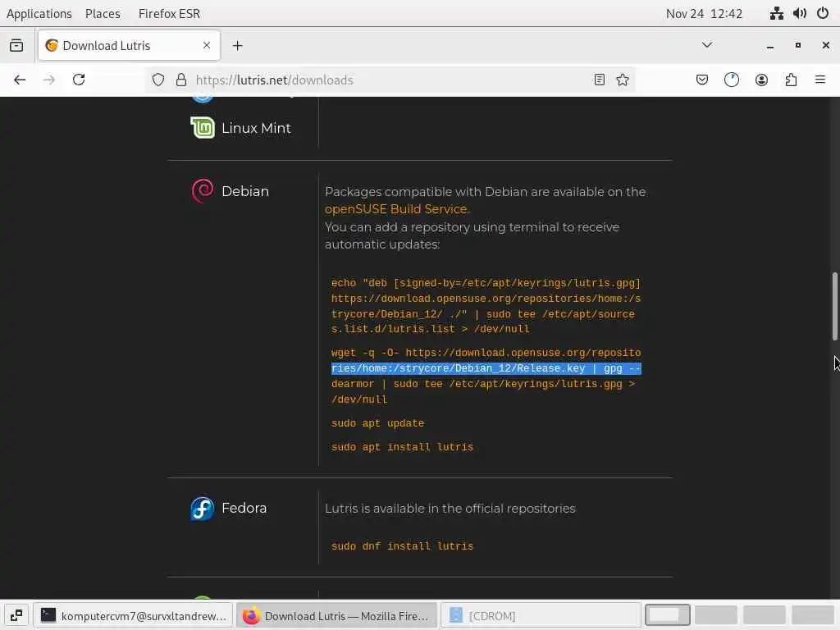Reload the current page
The image size is (840, 630).
[79, 80]
